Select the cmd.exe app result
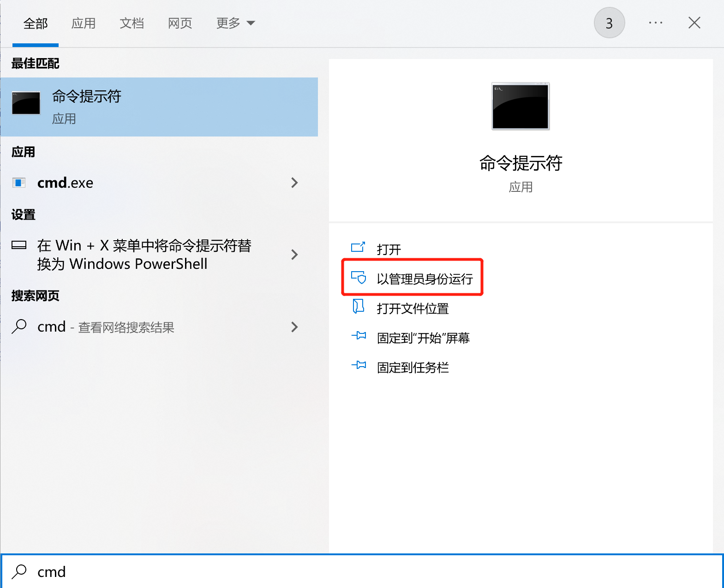 [x=159, y=183]
